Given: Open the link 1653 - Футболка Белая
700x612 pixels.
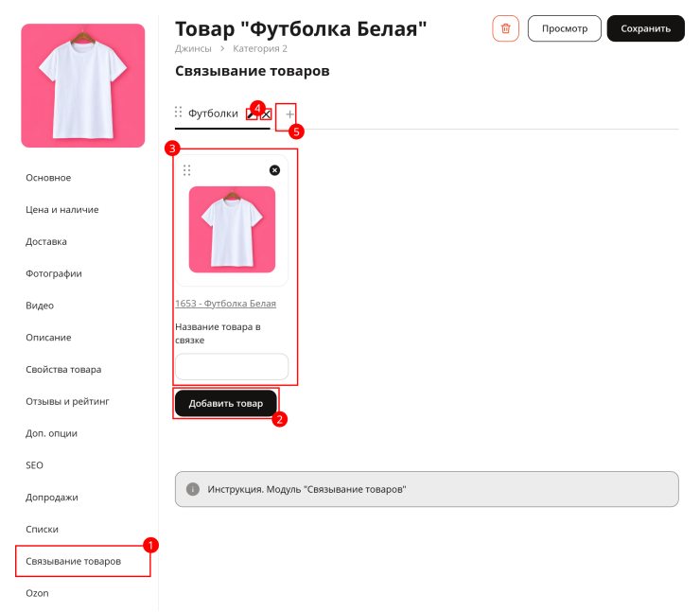Looking at the screenshot, I should (225, 304).
